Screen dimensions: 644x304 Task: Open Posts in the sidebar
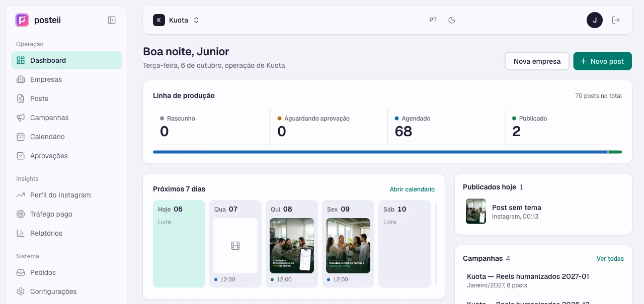66,98
